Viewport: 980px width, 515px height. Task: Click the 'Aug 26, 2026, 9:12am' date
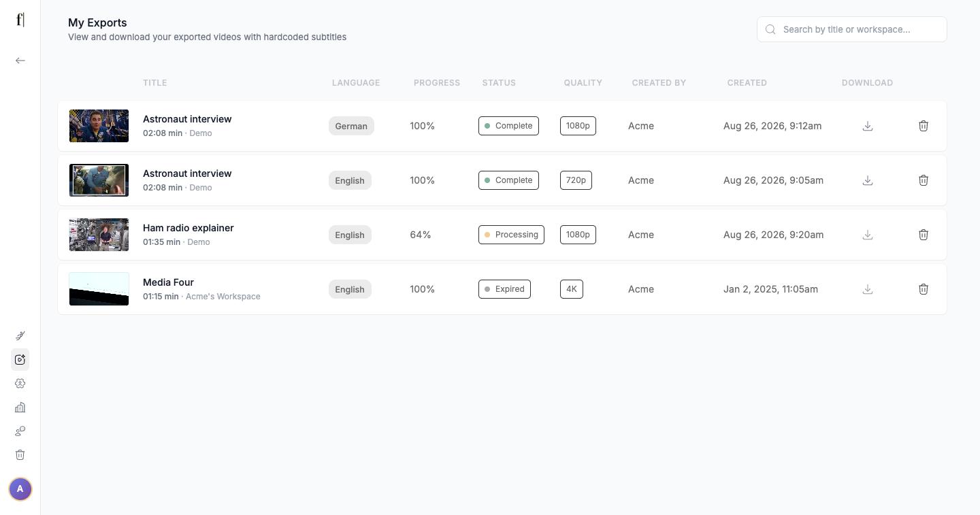(772, 126)
